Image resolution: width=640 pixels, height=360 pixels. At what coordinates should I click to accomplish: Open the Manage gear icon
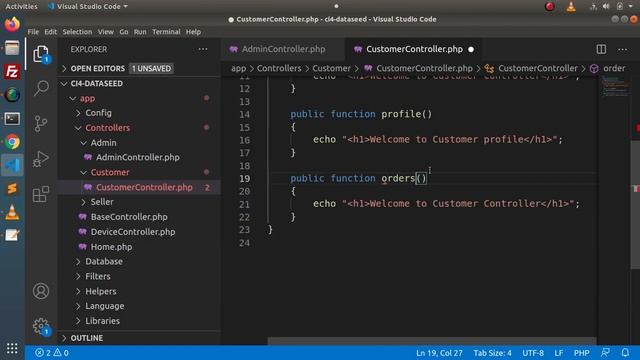[41, 326]
